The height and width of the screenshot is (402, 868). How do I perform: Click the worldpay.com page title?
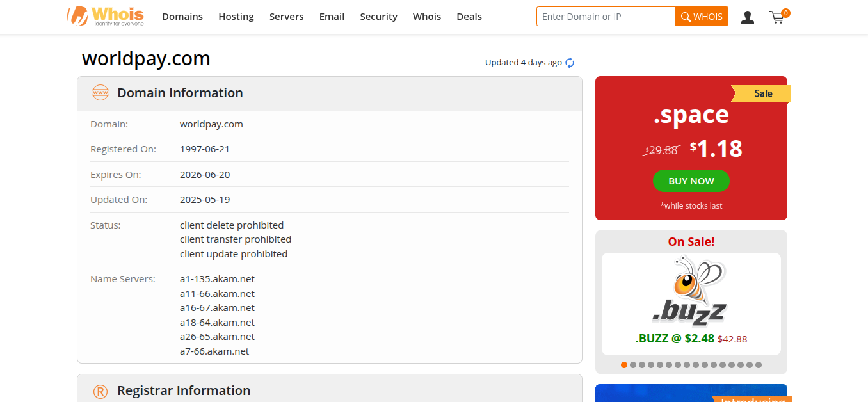(x=146, y=59)
